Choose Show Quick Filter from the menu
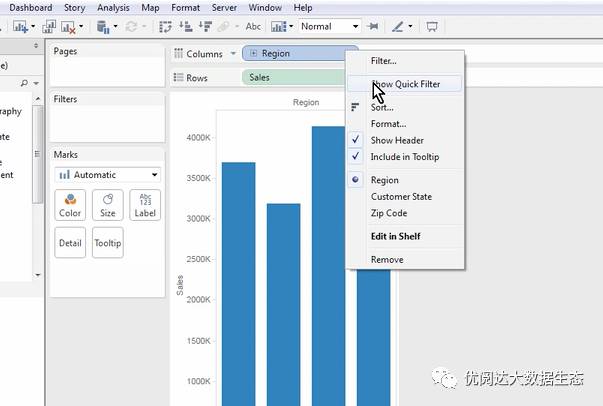The height and width of the screenshot is (406, 603). [405, 84]
